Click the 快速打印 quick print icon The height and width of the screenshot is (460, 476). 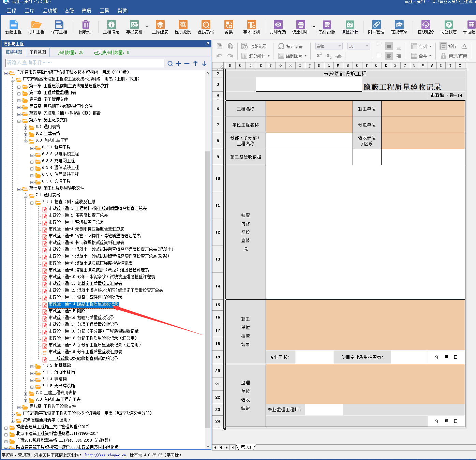click(300, 27)
